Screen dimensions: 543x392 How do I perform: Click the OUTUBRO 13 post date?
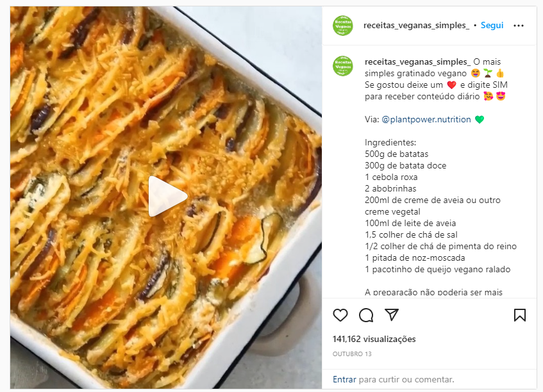352,354
